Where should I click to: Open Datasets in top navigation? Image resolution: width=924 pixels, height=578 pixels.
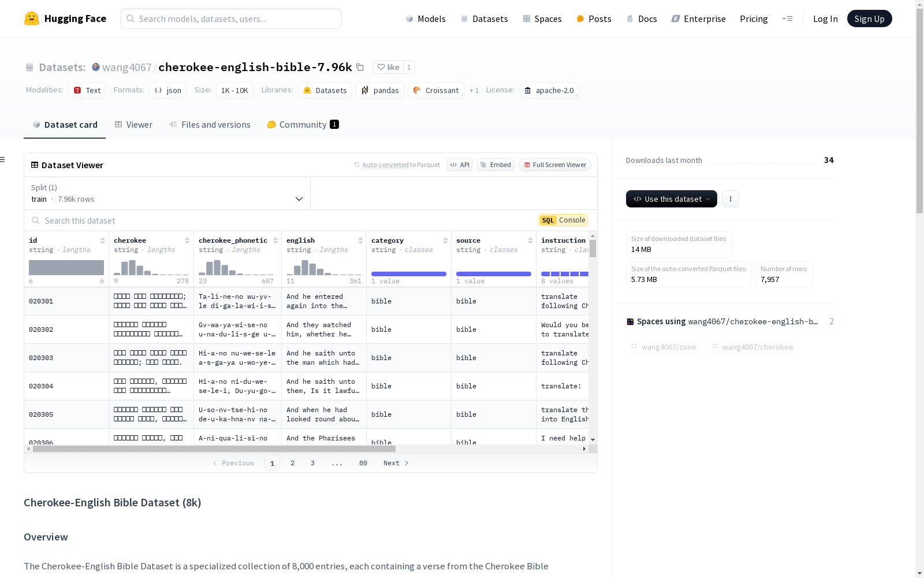pyautogui.click(x=484, y=18)
